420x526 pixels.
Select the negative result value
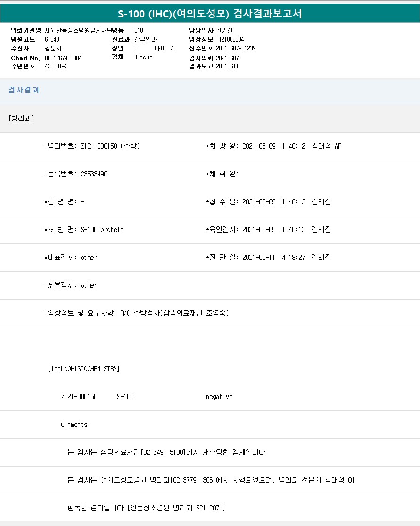(x=219, y=397)
